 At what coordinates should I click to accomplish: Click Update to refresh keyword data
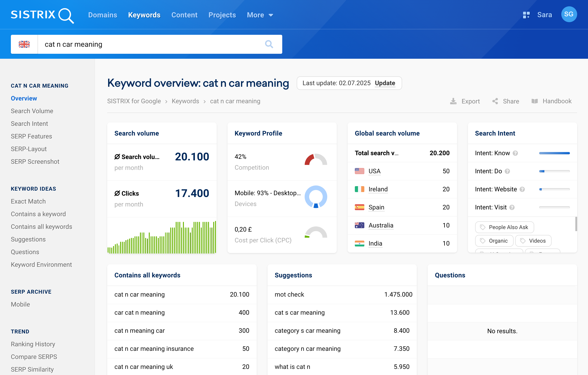(x=385, y=83)
